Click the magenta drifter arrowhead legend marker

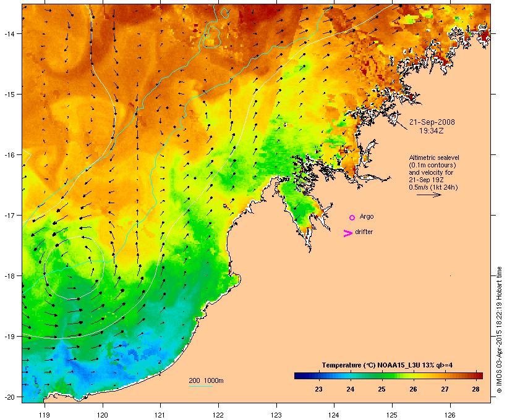pos(347,233)
